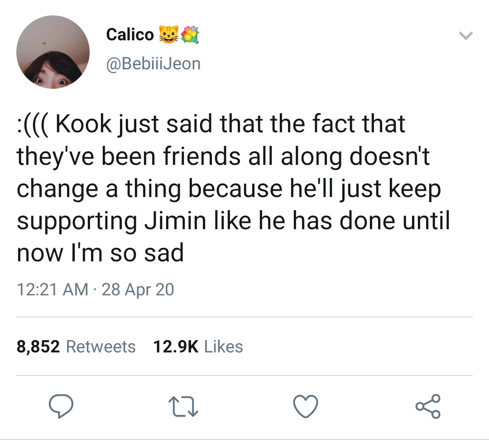Open Calico's profile picture
The image size is (489, 448).
pyautogui.click(x=53, y=52)
